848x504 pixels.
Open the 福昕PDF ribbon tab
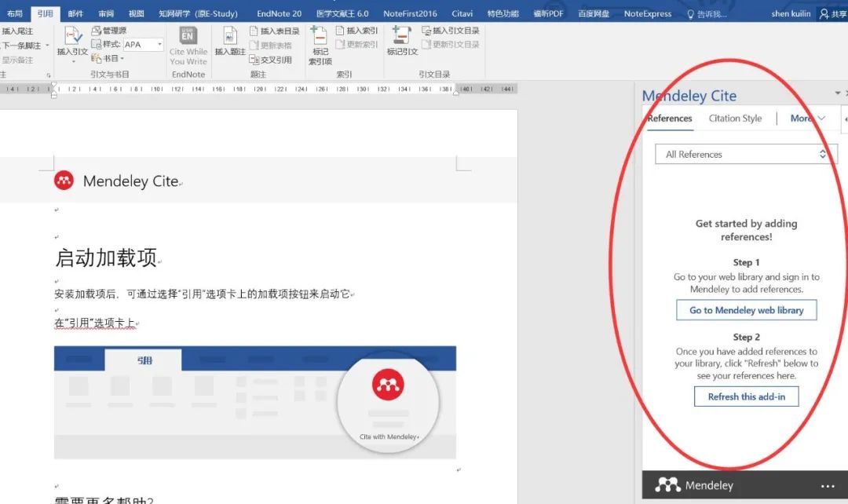(548, 13)
